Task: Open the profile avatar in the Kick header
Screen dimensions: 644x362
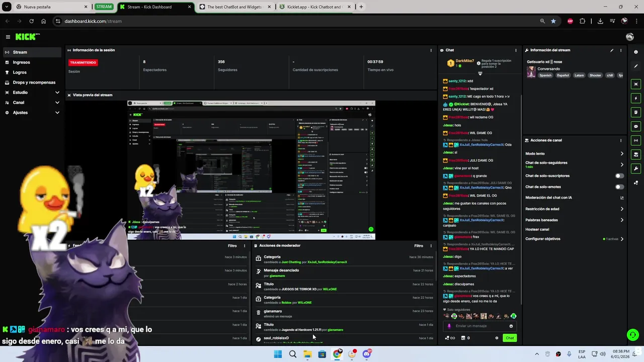Action: (629, 37)
